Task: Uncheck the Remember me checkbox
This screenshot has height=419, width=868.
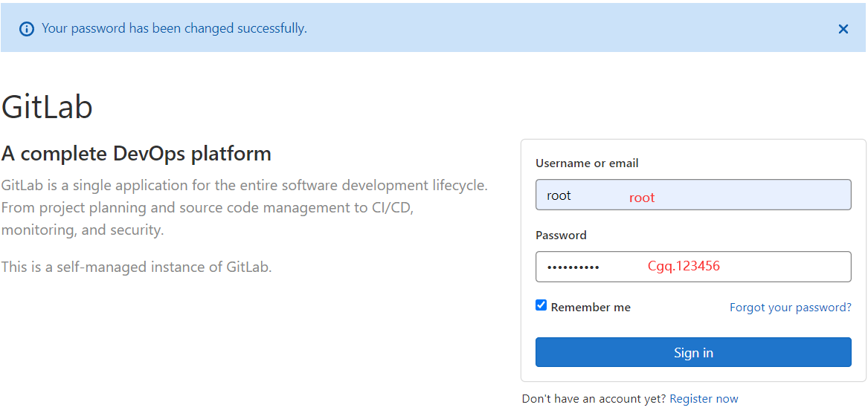Action: (x=541, y=305)
